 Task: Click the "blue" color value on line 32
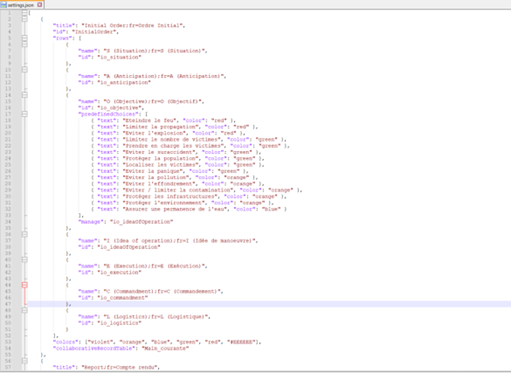tap(271, 209)
